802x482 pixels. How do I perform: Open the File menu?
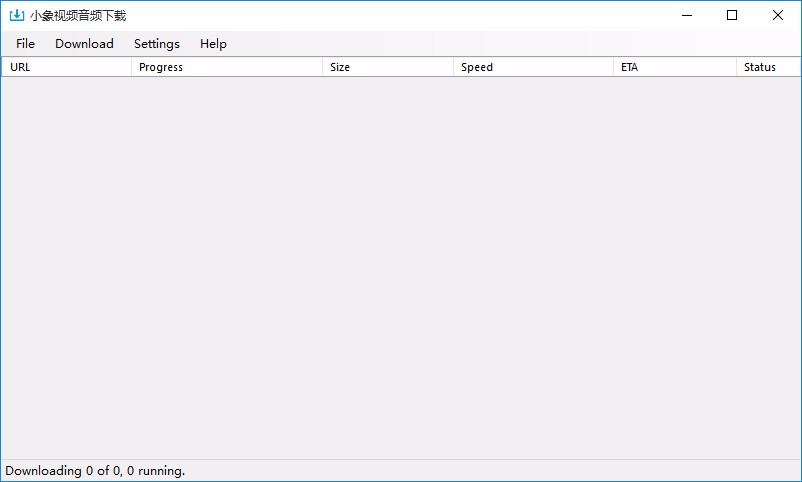(25, 43)
